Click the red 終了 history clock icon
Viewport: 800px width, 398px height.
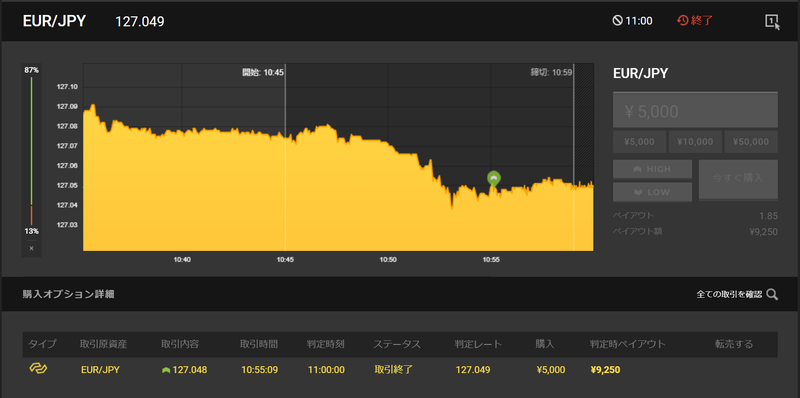[683, 21]
